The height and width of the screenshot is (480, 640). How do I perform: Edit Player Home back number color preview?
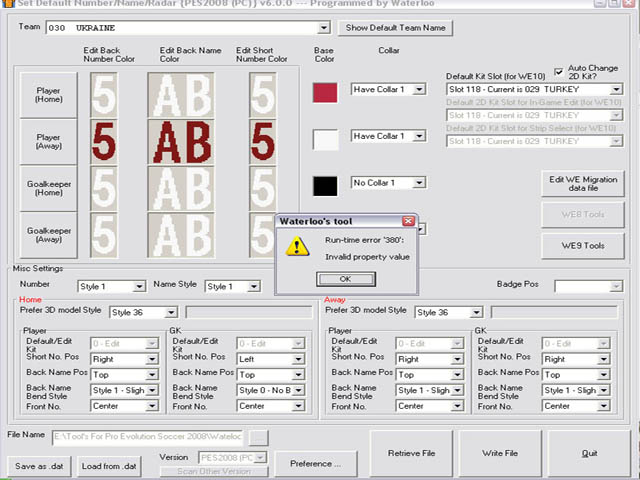tap(104, 95)
